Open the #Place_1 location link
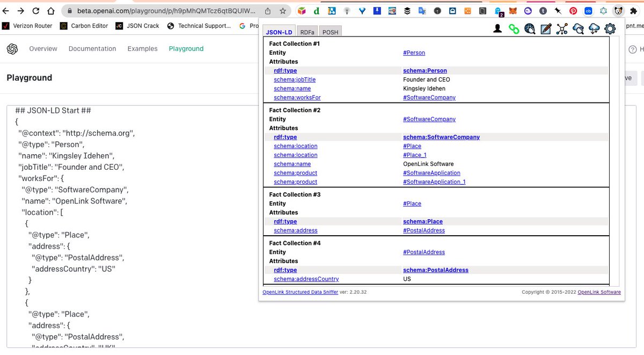This screenshot has height=355, width=644. [x=415, y=155]
